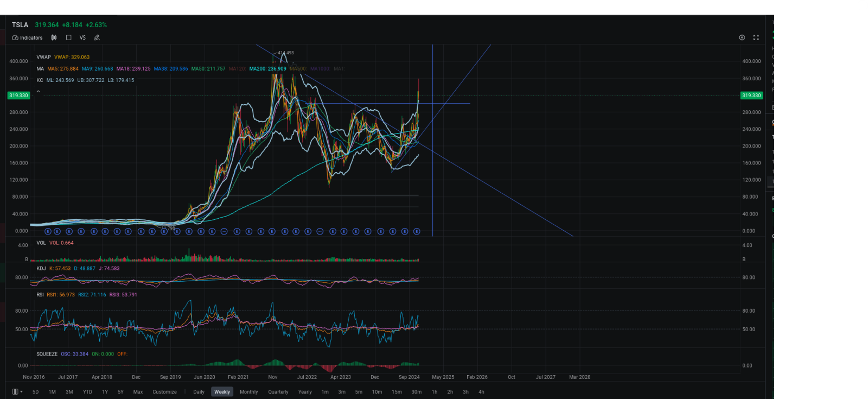Select the YTD range

[x=87, y=392]
